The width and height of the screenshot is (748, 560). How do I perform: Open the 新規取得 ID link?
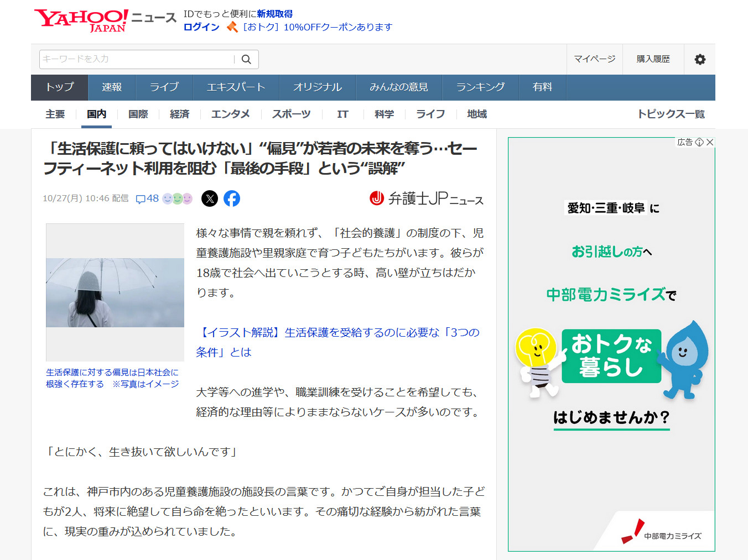[275, 14]
